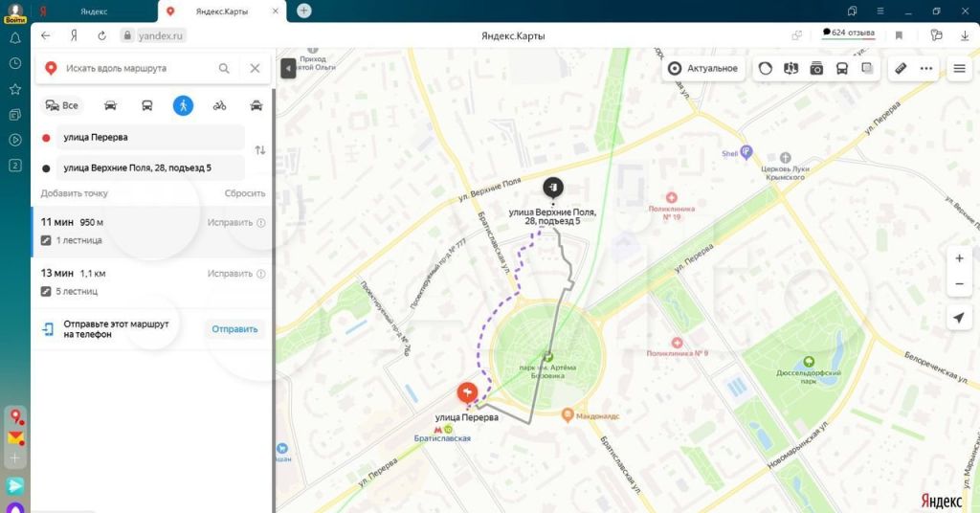The width and height of the screenshot is (980, 513).
Task: Click the Shell gas station marker
Action: pyautogui.click(x=746, y=152)
